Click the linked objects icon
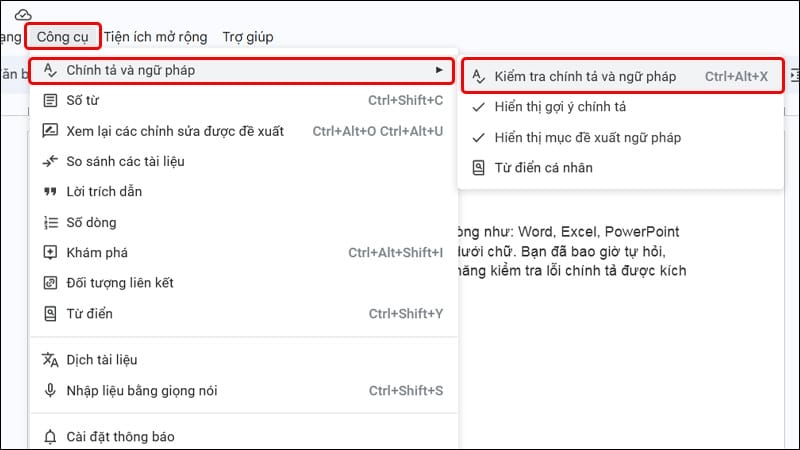800x450 pixels. click(50, 283)
